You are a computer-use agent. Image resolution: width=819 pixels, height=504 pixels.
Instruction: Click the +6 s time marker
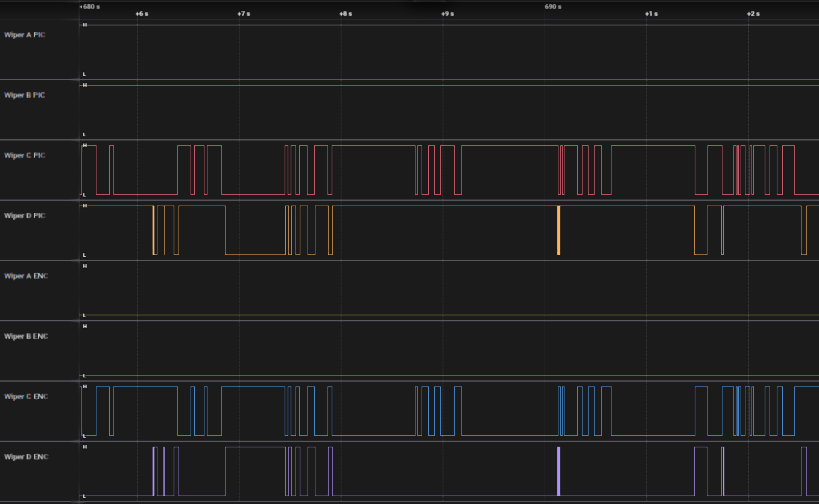pos(142,13)
